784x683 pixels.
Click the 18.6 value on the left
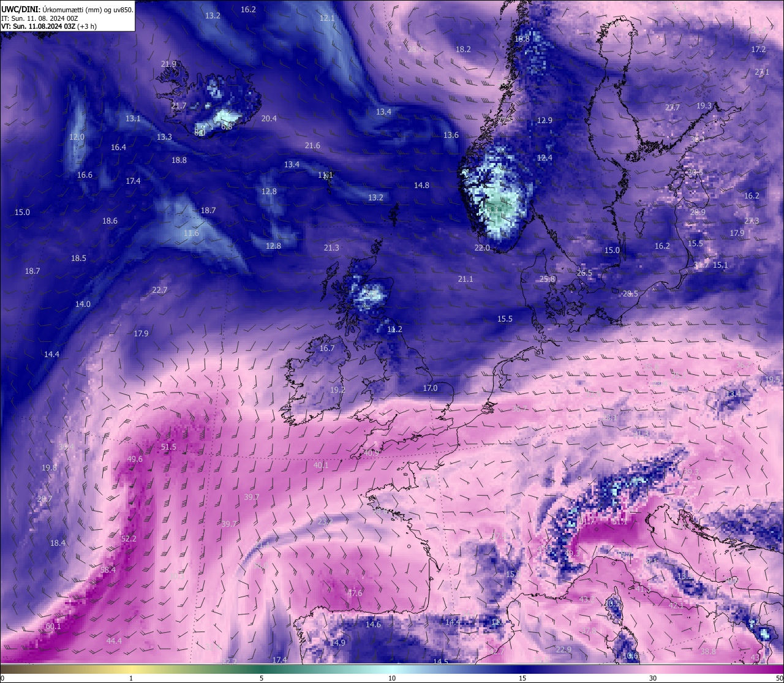[110, 221]
